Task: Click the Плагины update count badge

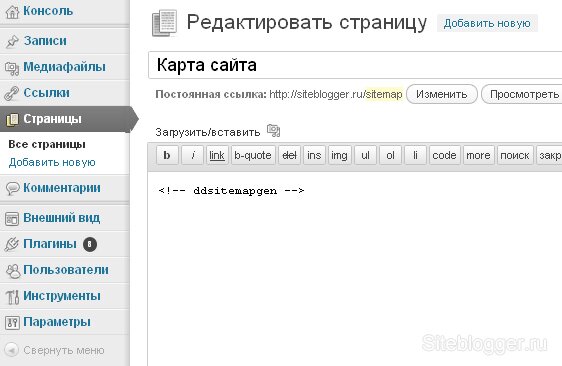Action: pos(90,244)
